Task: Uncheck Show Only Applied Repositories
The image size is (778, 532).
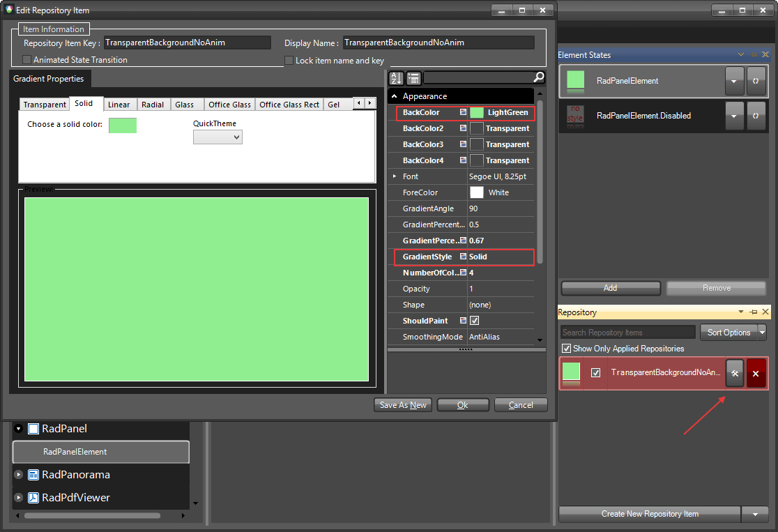Action: [x=567, y=348]
